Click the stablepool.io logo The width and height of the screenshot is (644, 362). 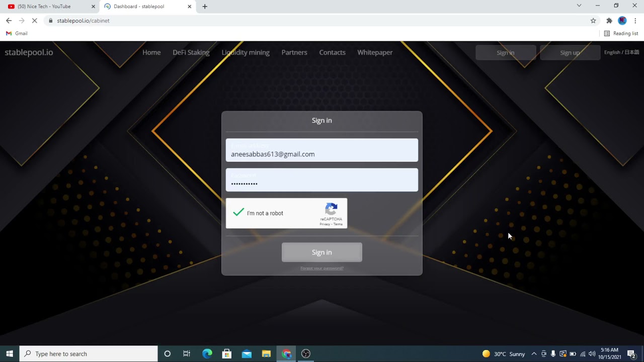coord(29,52)
